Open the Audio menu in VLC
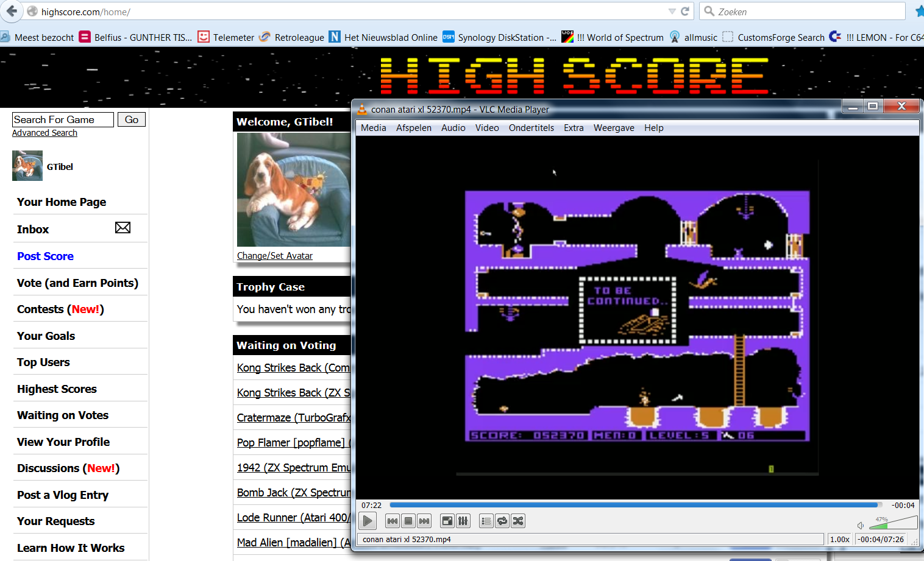Image resolution: width=924 pixels, height=561 pixels. point(453,128)
